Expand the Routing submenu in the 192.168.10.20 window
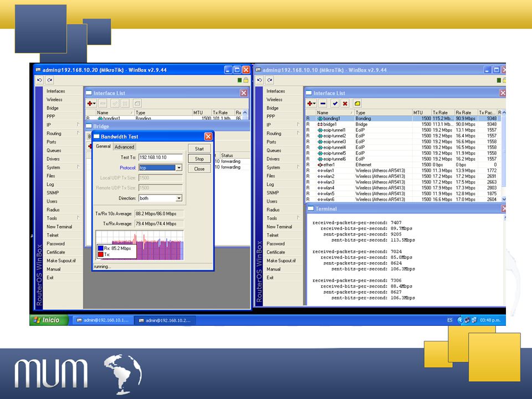The height and width of the screenshot is (399, 532). pos(78,134)
